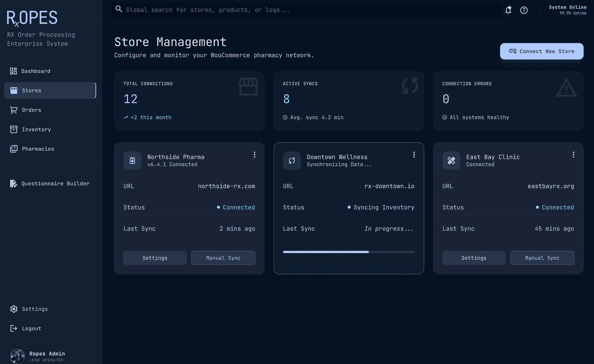The image size is (594, 364).
Task: Log out via sidebar Logout
Action: [50, 329]
